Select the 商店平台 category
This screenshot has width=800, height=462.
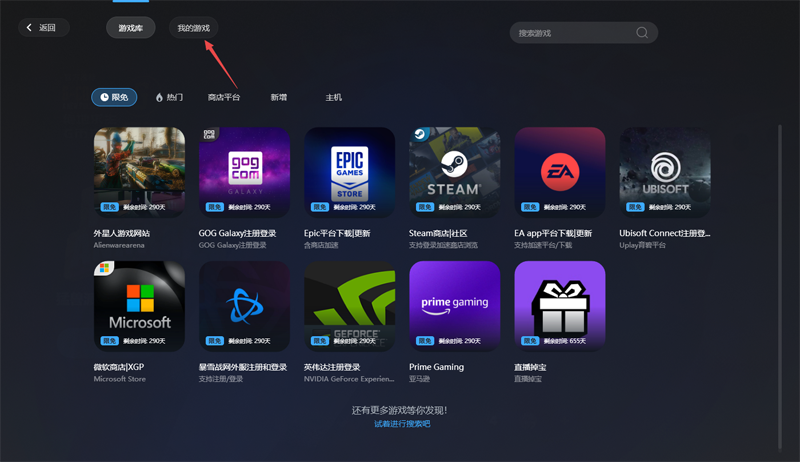point(223,97)
